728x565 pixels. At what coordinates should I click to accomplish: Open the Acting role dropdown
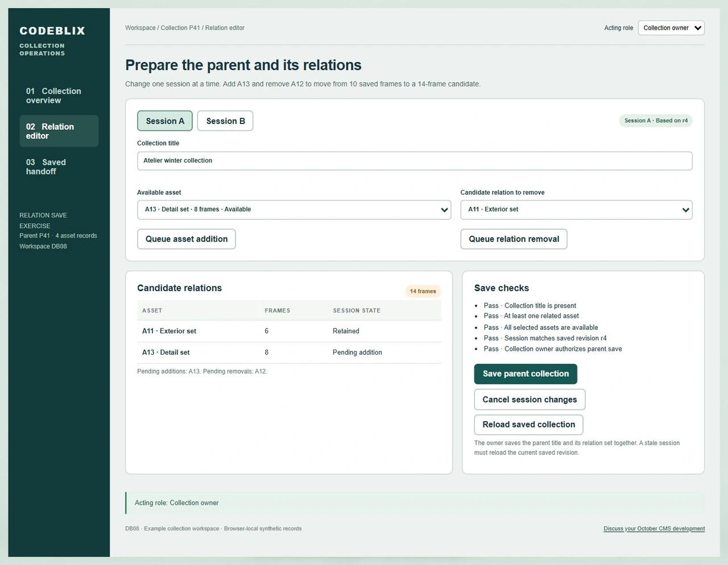pos(671,28)
